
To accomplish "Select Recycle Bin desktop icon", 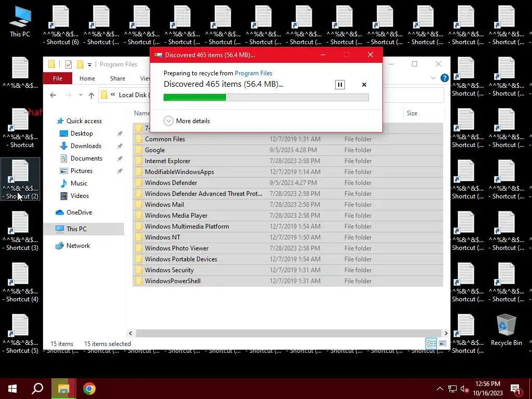I will pos(506,330).
